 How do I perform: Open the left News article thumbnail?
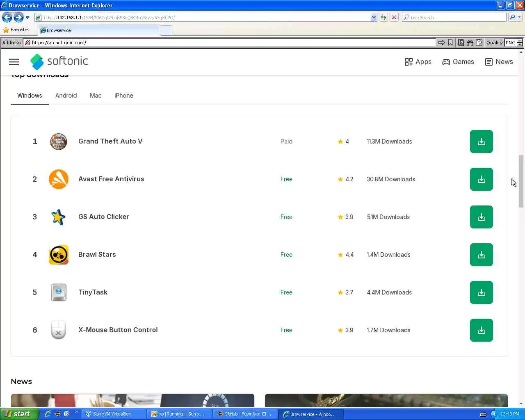pyautogui.click(x=132, y=400)
